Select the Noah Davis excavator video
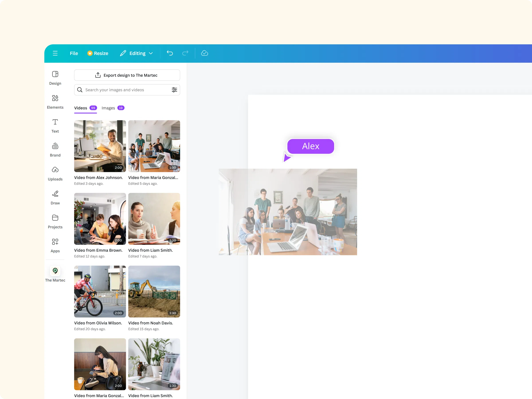Viewport: 532px width, 399px height. (154, 291)
